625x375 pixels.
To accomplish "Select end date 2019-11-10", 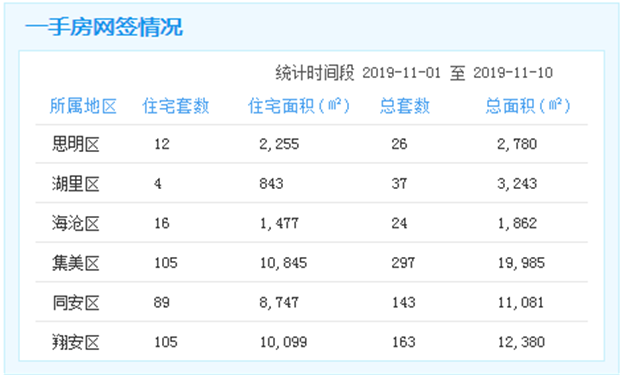I will 513,73.
